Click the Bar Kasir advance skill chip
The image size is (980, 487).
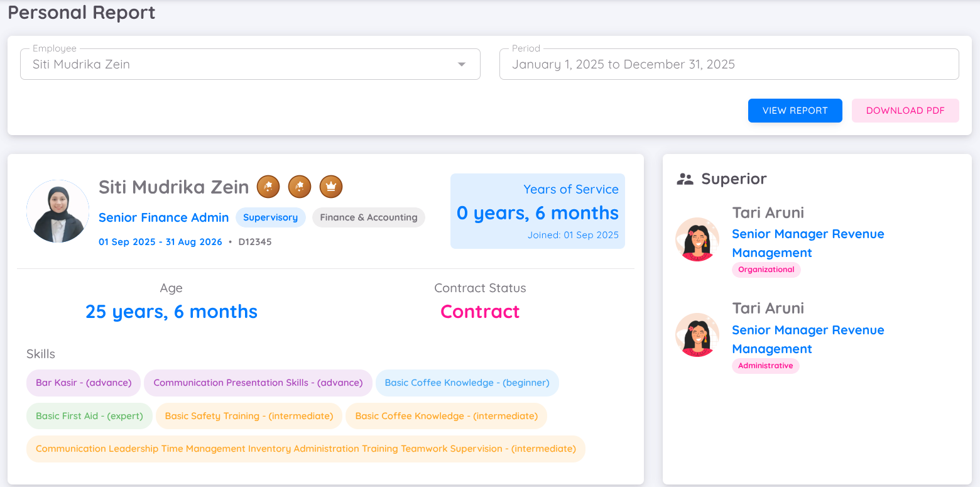83,383
